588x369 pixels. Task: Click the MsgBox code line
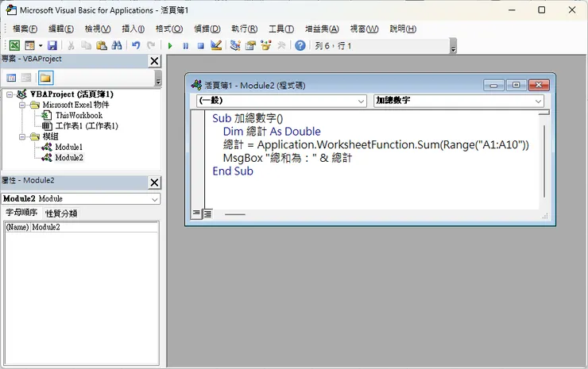(288, 158)
